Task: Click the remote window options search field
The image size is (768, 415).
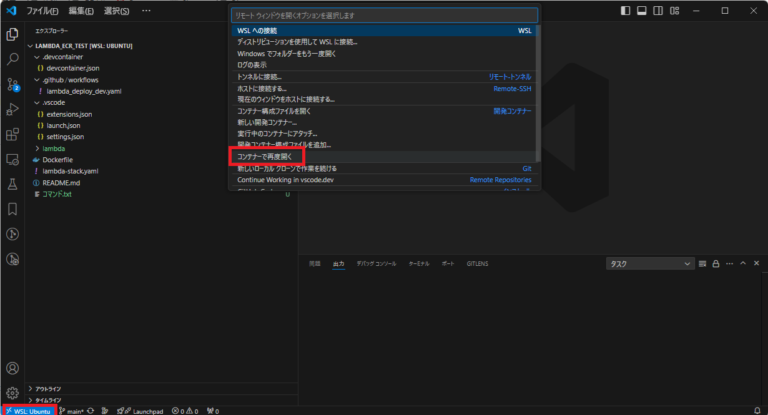Action: pyautogui.click(x=384, y=16)
